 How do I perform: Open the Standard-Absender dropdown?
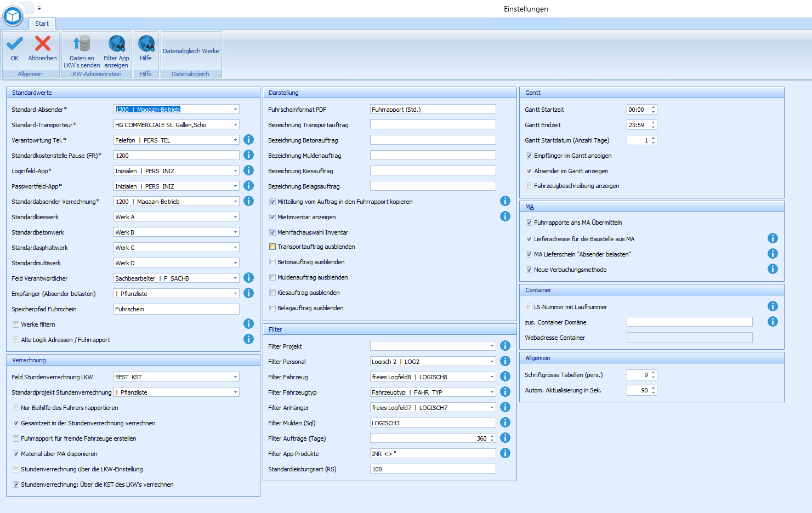(236, 109)
